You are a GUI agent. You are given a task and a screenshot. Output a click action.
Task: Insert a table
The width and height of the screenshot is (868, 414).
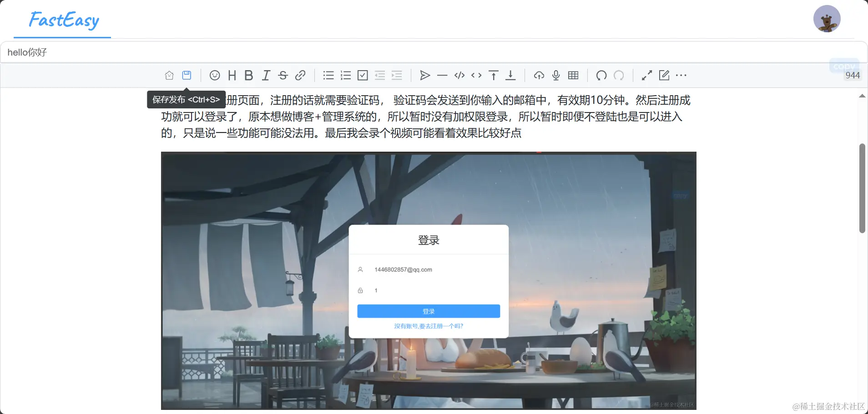pos(573,75)
